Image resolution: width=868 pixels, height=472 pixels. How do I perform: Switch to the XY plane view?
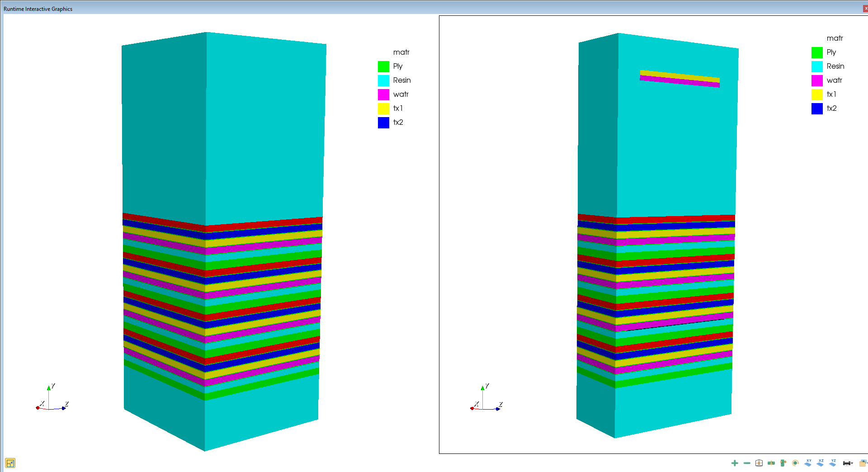click(x=808, y=463)
